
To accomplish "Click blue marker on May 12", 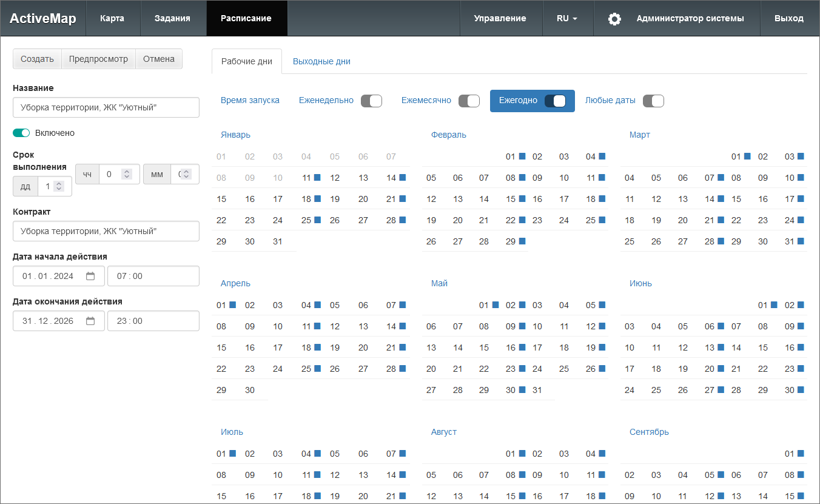I will point(602,326).
